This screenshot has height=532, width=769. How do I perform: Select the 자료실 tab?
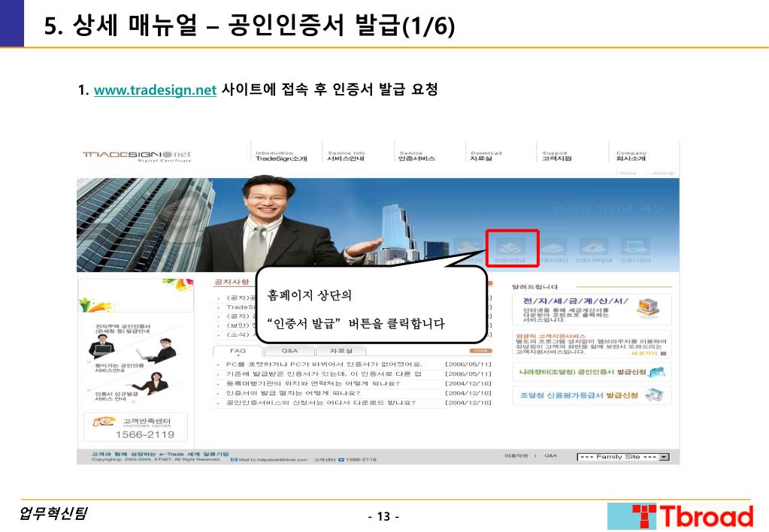(341, 351)
